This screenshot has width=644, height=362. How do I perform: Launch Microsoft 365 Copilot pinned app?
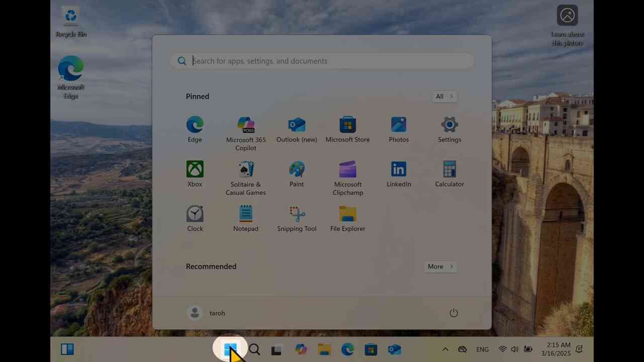tap(246, 134)
